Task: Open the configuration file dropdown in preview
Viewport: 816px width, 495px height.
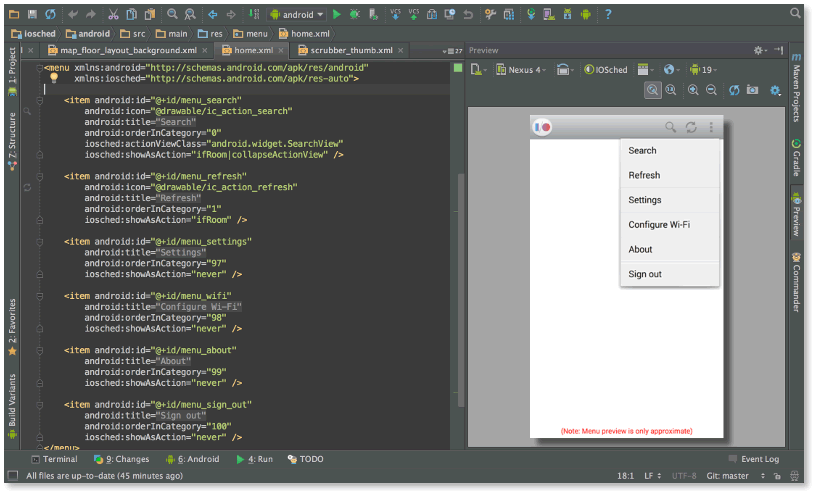Action: (478, 70)
